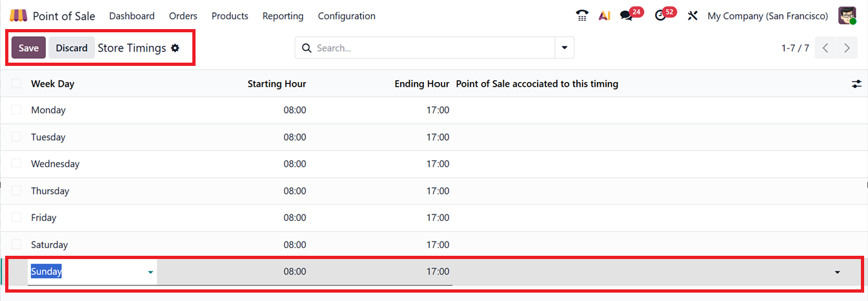
Task: Toggle the select-all checkbox in header
Action: pos(16,83)
